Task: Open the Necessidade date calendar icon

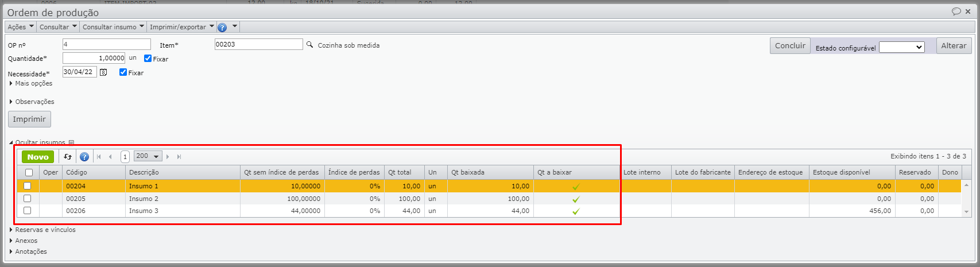Action: coord(103,72)
